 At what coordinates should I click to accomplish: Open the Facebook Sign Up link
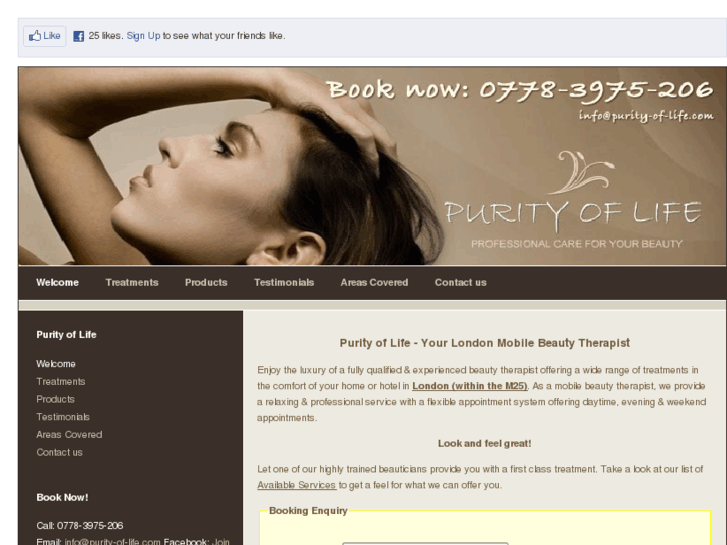[143, 36]
